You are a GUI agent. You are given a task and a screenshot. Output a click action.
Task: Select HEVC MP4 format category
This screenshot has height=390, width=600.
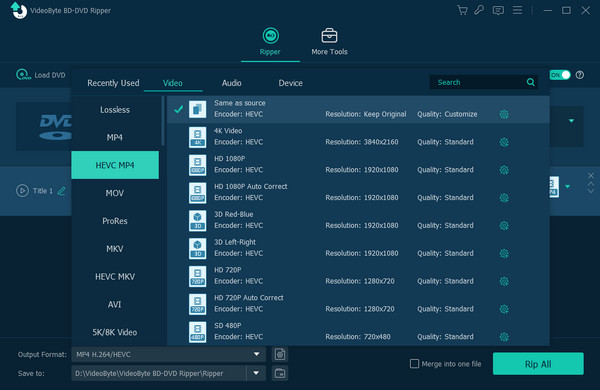click(115, 165)
